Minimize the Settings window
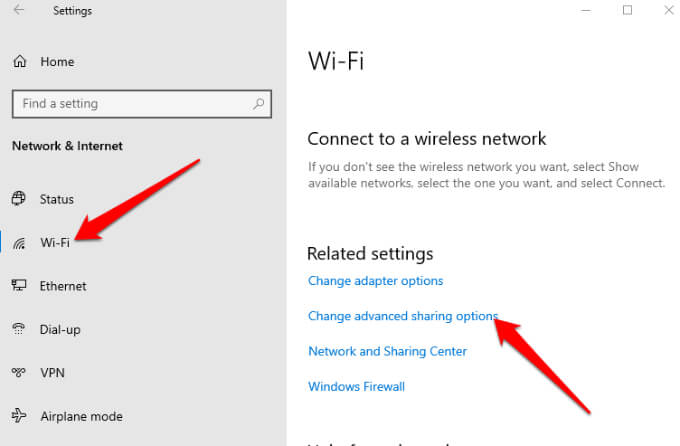 point(586,10)
